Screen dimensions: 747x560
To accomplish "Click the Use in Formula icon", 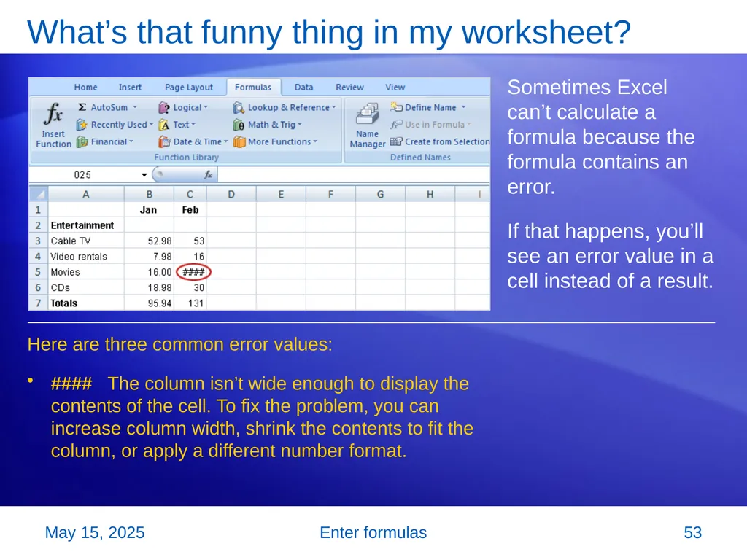I will click(x=396, y=125).
